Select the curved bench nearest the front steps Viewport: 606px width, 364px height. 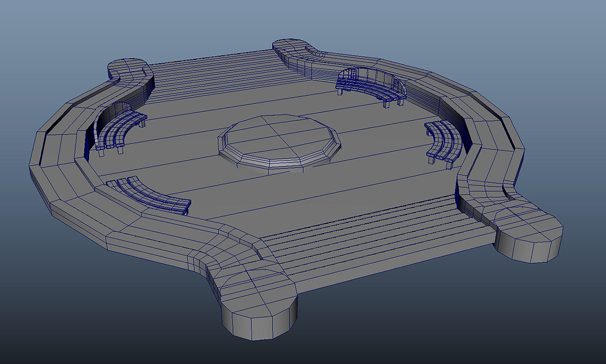tap(149, 195)
